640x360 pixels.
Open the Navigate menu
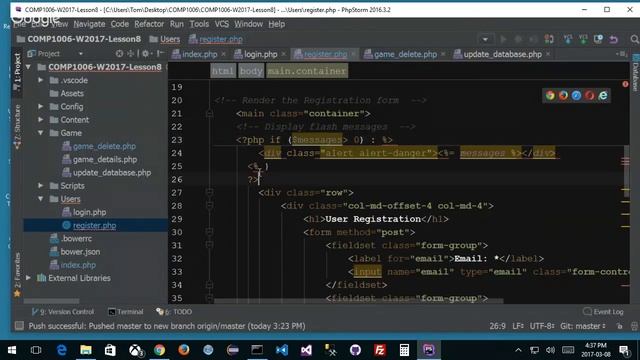(89, 24)
